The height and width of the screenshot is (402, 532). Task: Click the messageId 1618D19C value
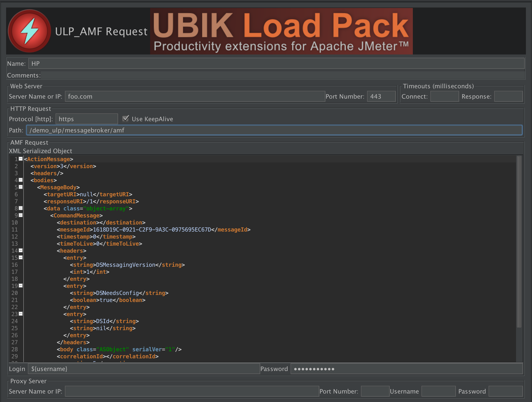pyautogui.click(x=152, y=230)
